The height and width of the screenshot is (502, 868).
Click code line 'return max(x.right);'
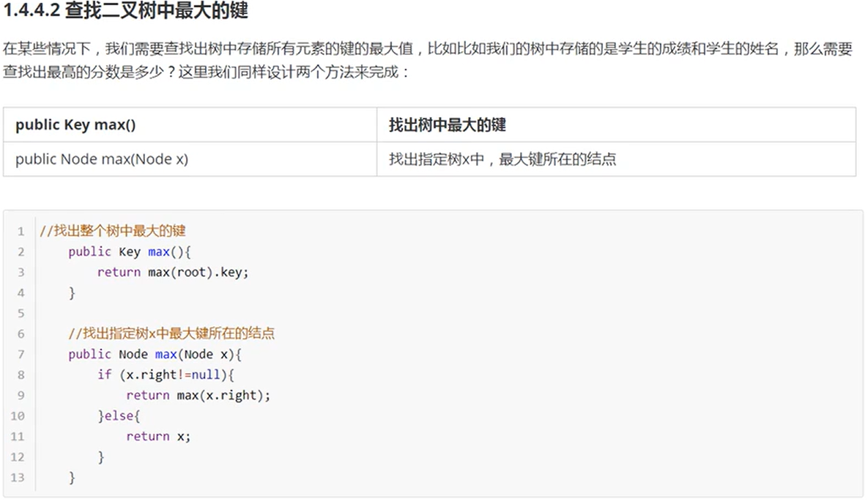point(199,395)
